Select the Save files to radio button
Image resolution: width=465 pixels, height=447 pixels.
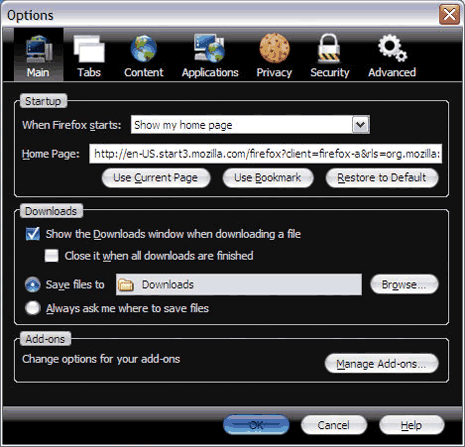pyautogui.click(x=33, y=285)
